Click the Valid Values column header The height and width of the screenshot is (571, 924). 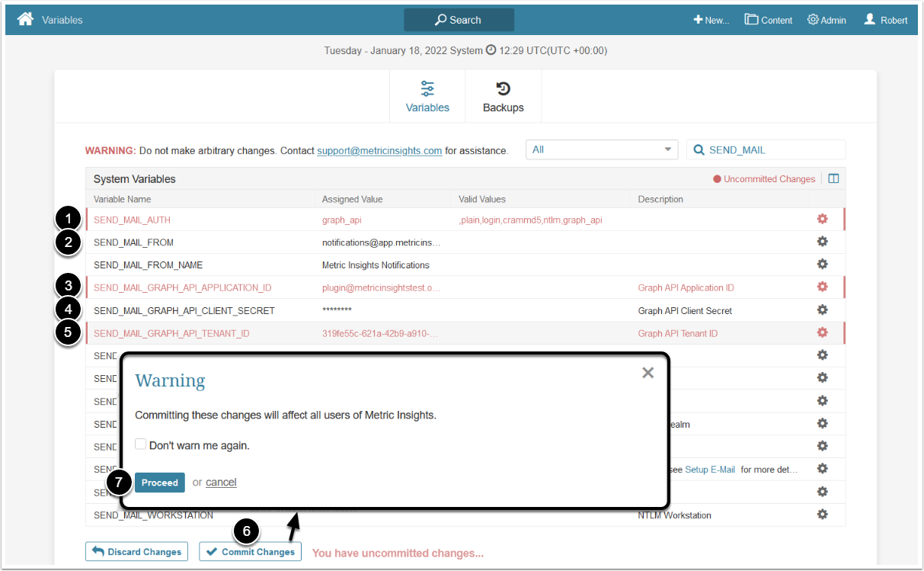(482, 199)
